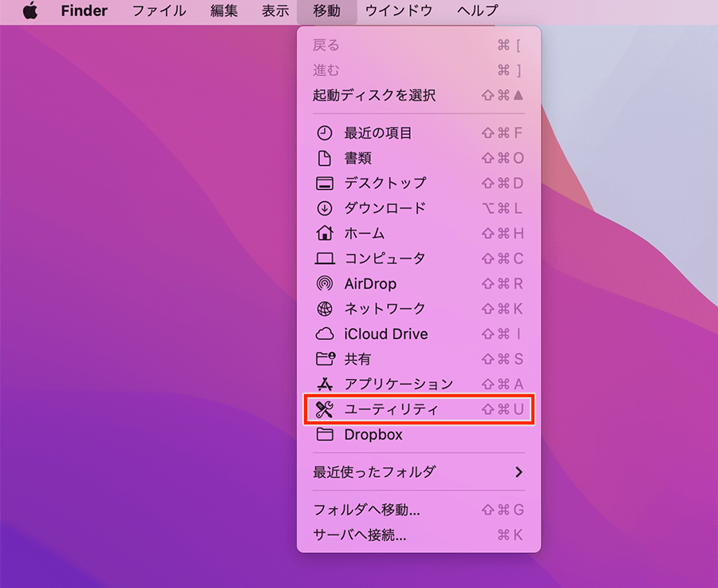Image resolution: width=718 pixels, height=588 pixels.
Task: Select the 書類 label
Action: pos(357,159)
